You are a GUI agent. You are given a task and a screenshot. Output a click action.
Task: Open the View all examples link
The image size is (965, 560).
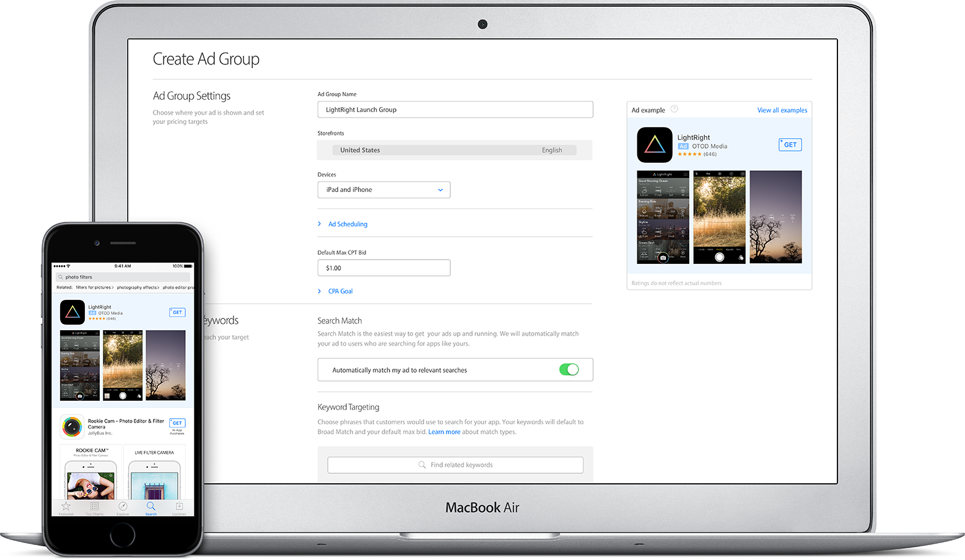tap(782, 110)
